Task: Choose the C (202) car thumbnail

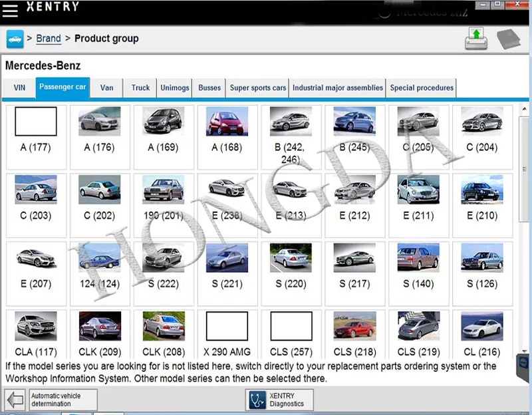Action: tap(99, 190)
